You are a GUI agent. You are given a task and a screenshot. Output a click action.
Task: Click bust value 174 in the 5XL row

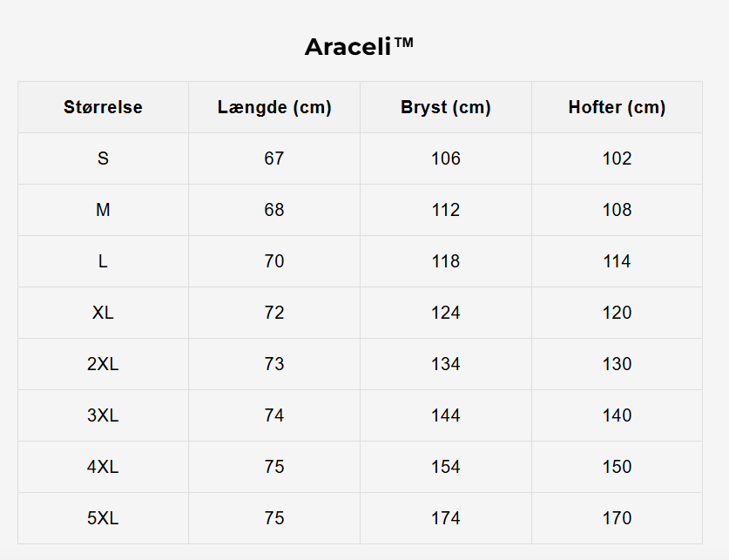(x=446, y=518)
